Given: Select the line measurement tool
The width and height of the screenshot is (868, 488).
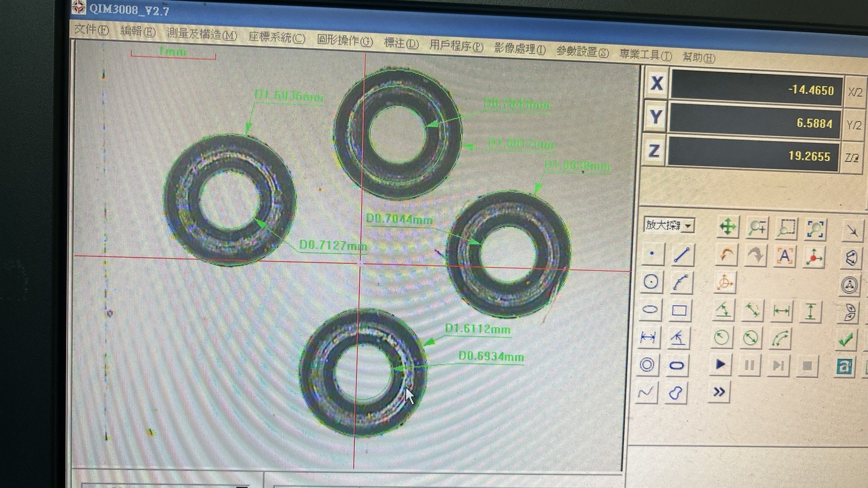Looking at the screenshot, I should coord(682,255).
